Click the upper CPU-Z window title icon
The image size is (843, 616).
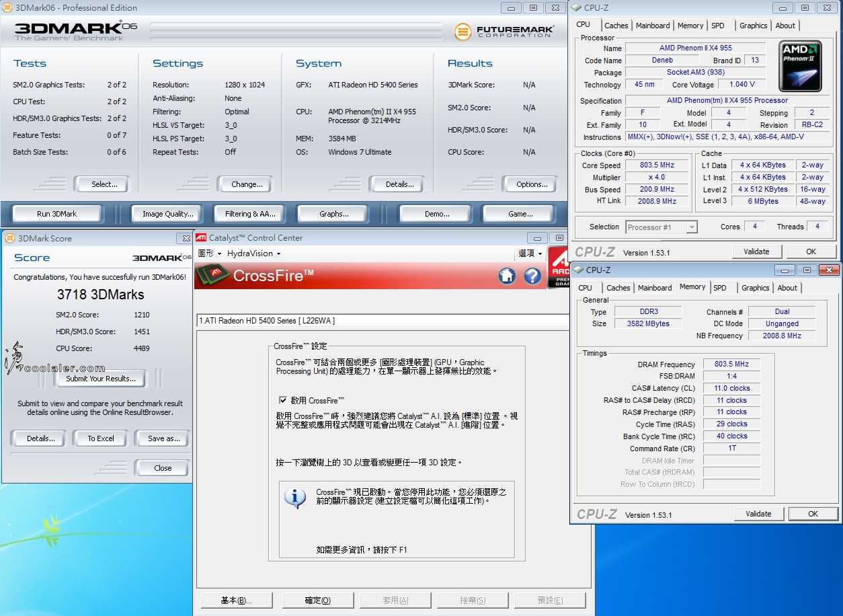[576, 7]
